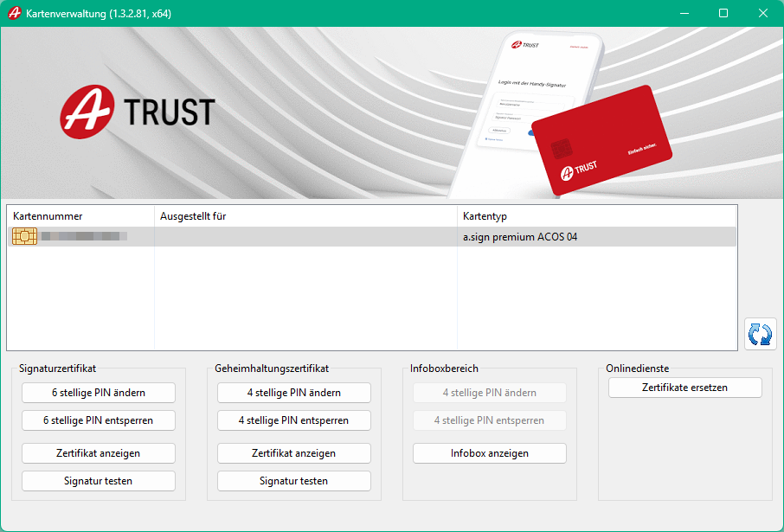Open "Zertifikat anzeigen" in Geheimhaltungszertifikat group
Screen dimensions: 784x532
coord(294,453)
